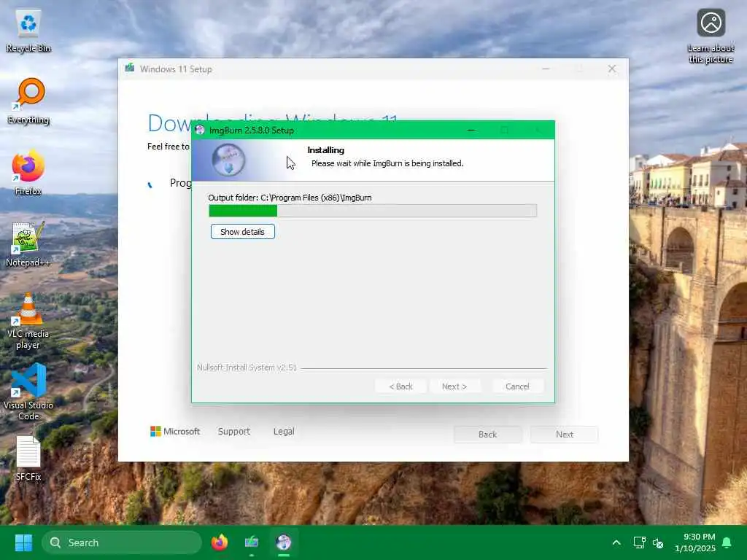747x560 pixels.
Task: Click 'Please wait while ImgBurn is being installed' text
Action: (387, 163)
